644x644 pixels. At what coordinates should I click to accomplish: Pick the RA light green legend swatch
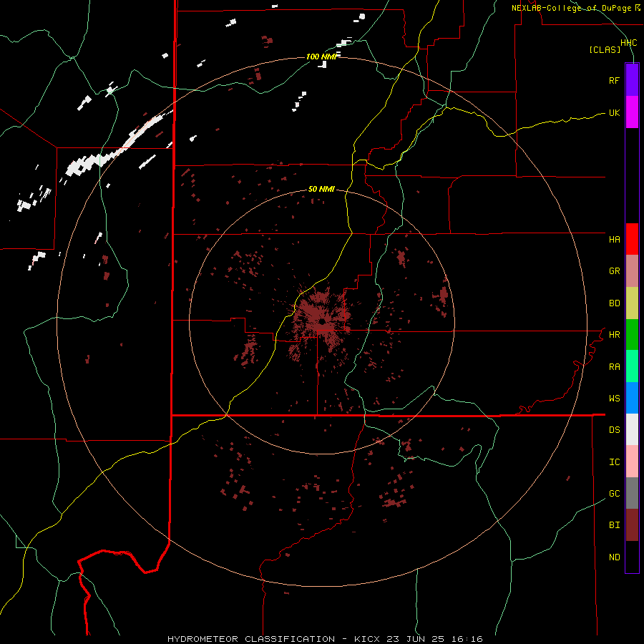(x=632, y=366)
